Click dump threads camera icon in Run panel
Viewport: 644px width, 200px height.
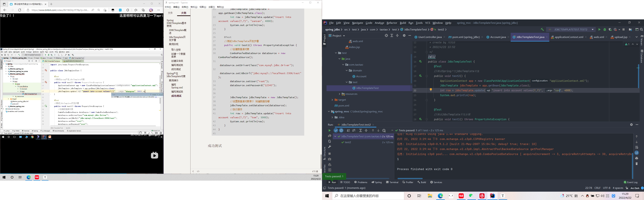pyautogui.click(x=330, y=159)
